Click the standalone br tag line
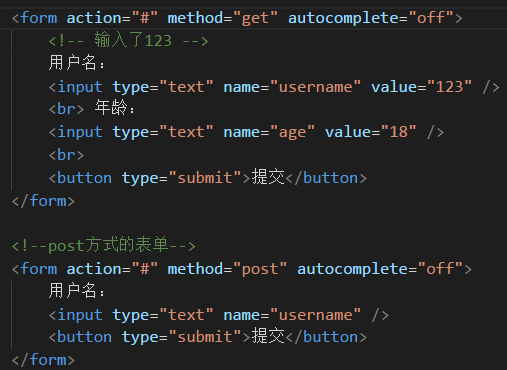The image size is (507, 370). coord(66,155)
